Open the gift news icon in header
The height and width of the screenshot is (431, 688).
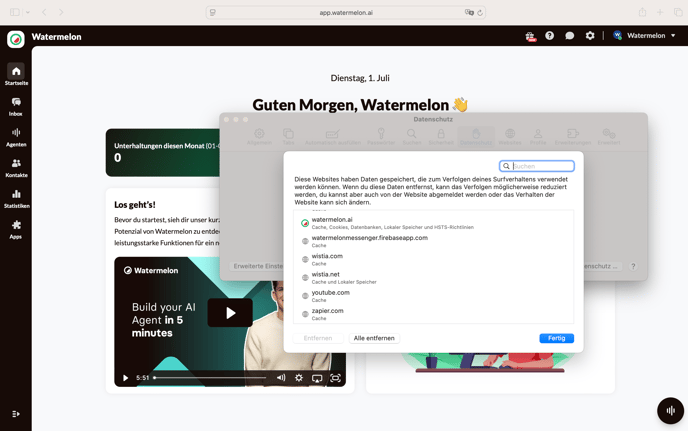tap(531, 36)
